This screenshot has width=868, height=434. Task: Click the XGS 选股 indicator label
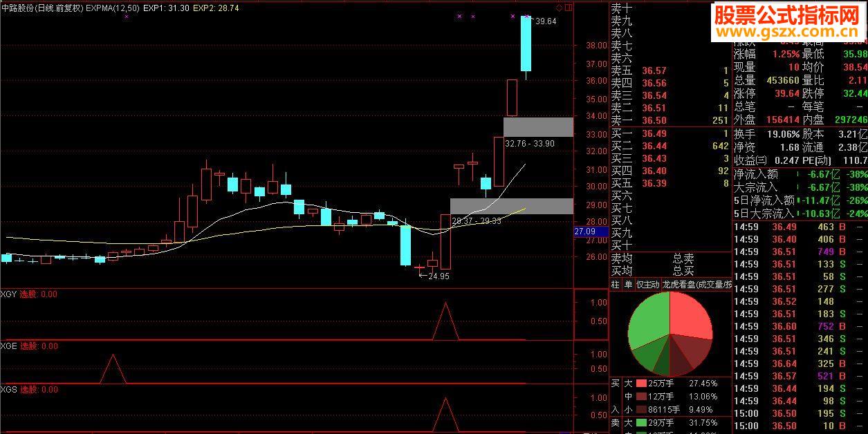click(29, 390)
